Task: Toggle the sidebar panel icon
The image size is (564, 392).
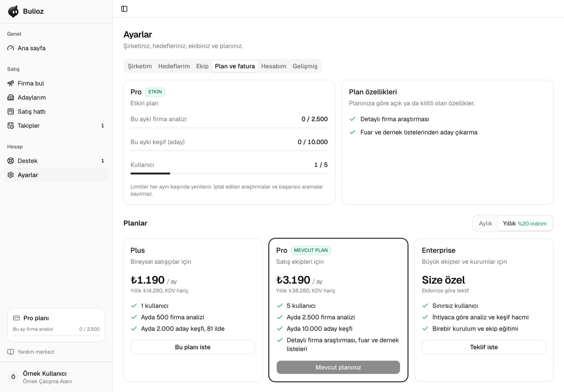Action: pos(124,9)
